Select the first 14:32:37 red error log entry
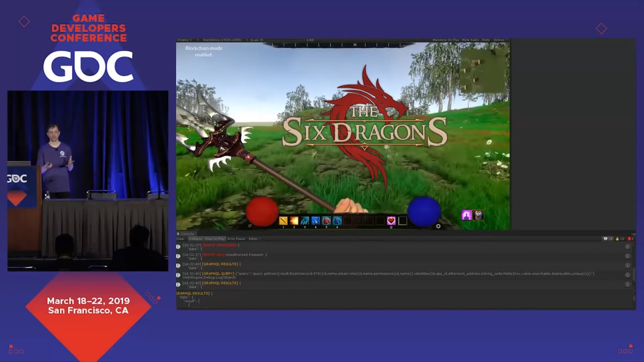Screen dimensions: 644x362 tap(404, 246)
